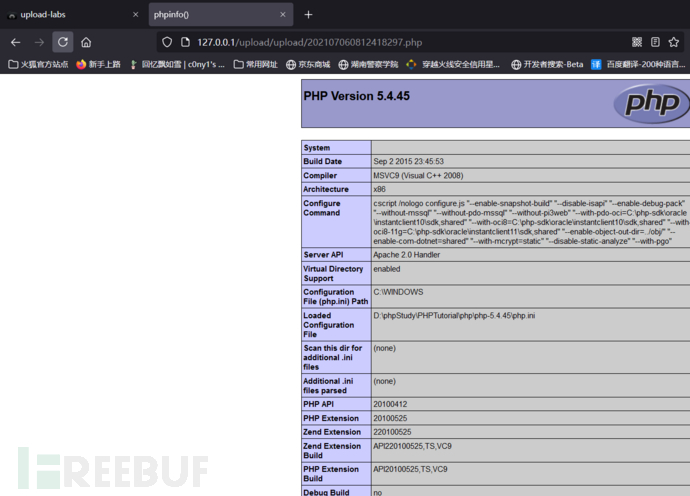Open the 穿越火线安全信用星 bookmark
This screenshot has height=496, width=690.
pos(453,65)
